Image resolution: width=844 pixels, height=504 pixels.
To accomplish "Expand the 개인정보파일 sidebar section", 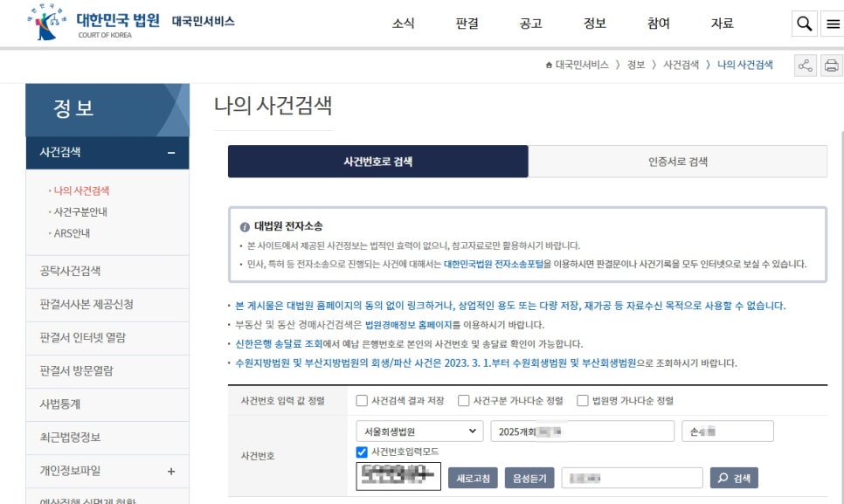I will click(x=171, y=471).
